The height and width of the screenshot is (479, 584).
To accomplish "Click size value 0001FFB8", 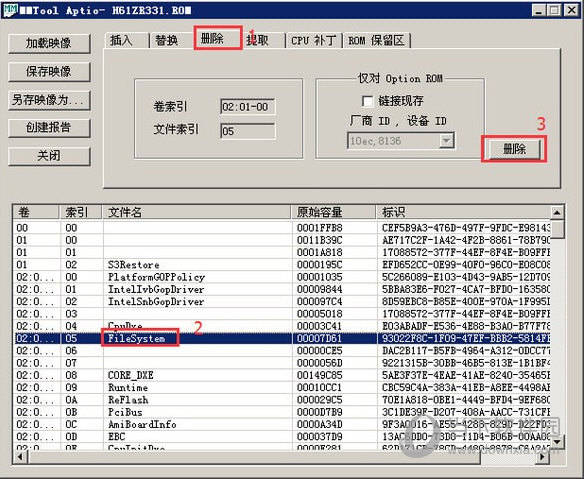I will click(319, 228).
